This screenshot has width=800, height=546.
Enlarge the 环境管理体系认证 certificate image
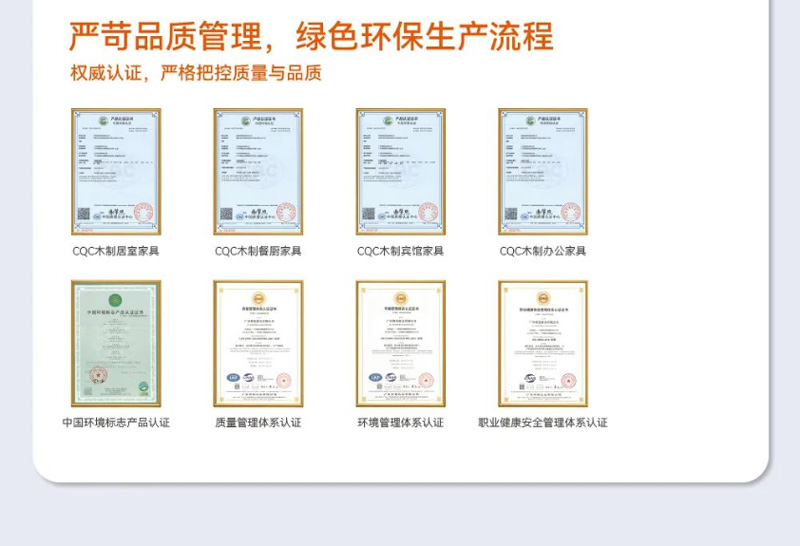[400, 343]
